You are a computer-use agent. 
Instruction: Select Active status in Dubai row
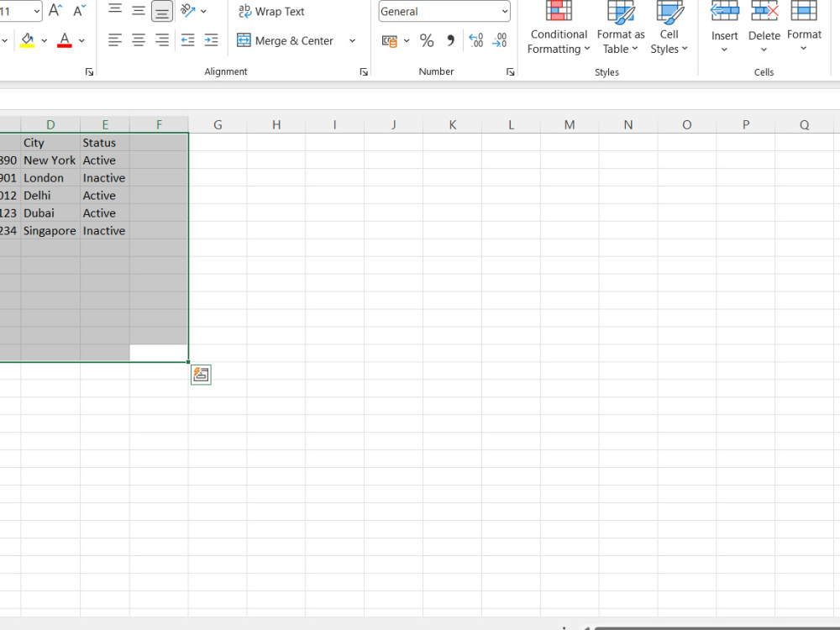(x=105, y=213)
